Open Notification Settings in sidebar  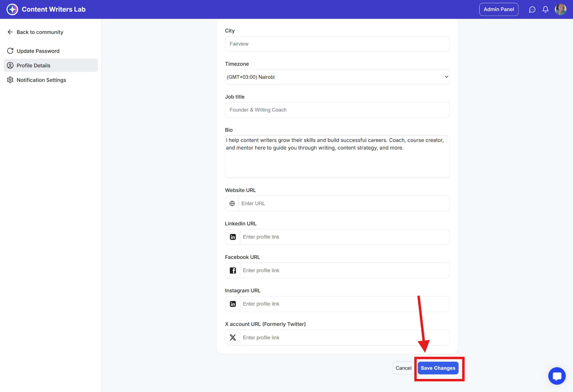pos(41,80)
